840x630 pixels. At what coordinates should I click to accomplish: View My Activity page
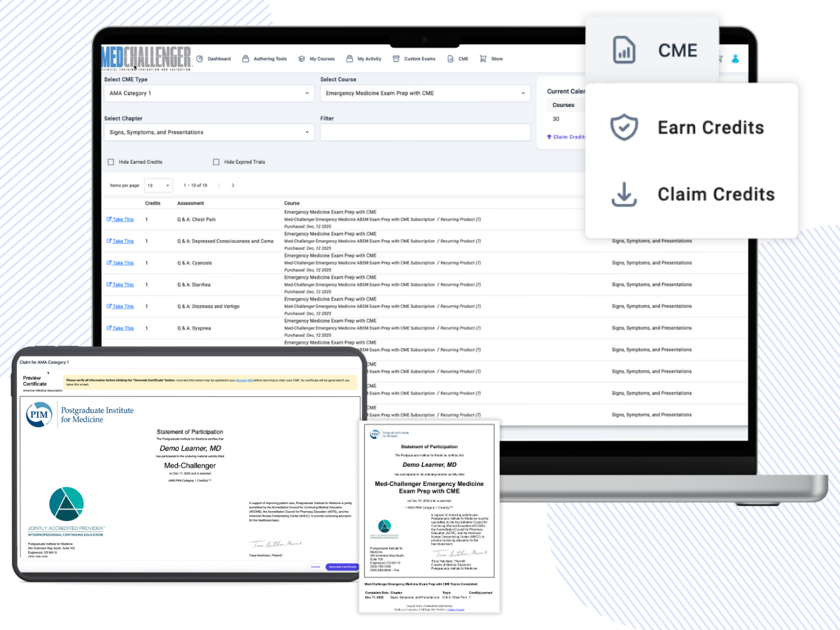click(369, 59)
